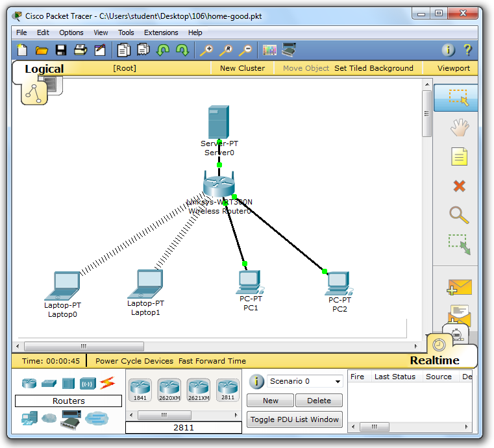
Task: Zoom out with the minus magnifier icon
Action: pos(245,50)
